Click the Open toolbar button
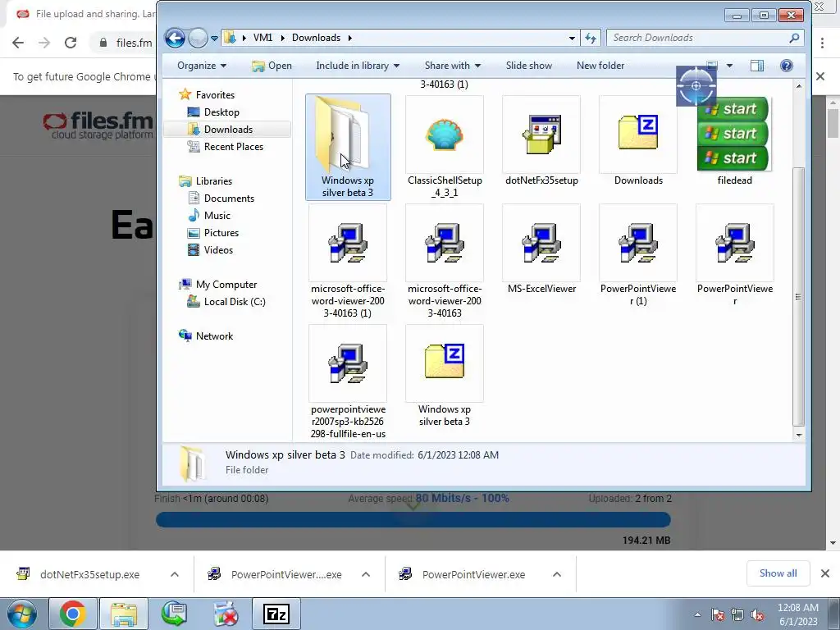Screen dimensions: 840x630 (272, 66)
